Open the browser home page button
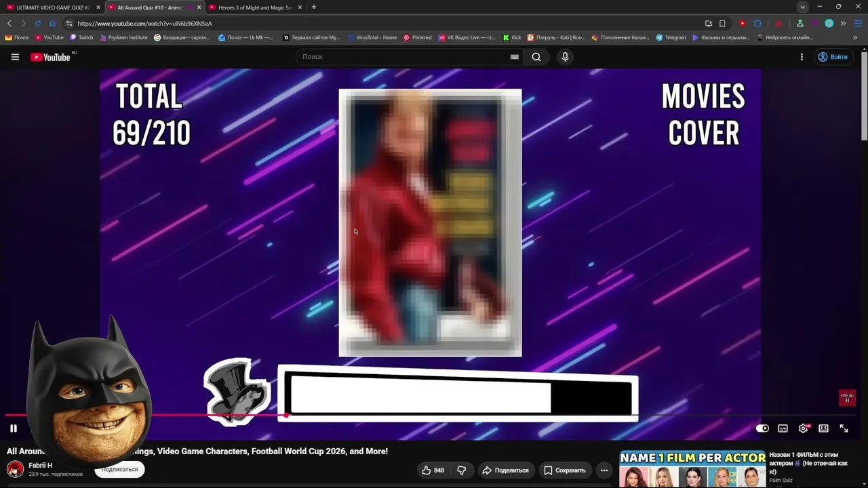The image size is (868, 488). pos(52,24)
